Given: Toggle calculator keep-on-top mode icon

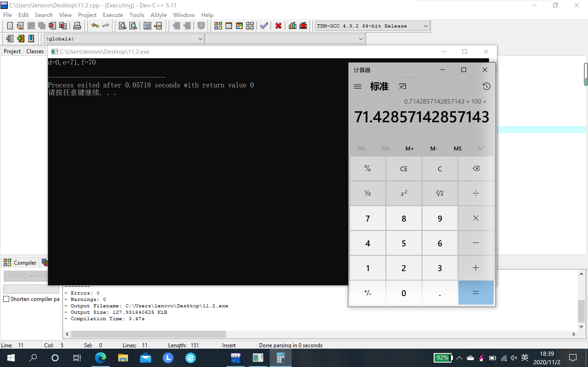Looking at the screenshot, I should (403, 86).
